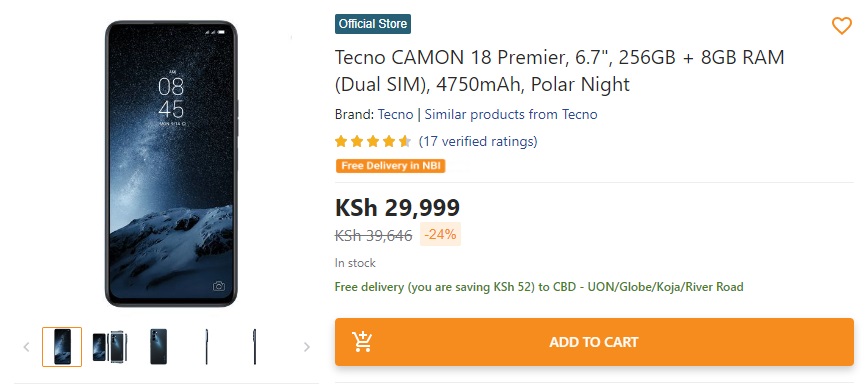Open the Tecno brand link
Screen dimensions: 868x390
[395, 115]
